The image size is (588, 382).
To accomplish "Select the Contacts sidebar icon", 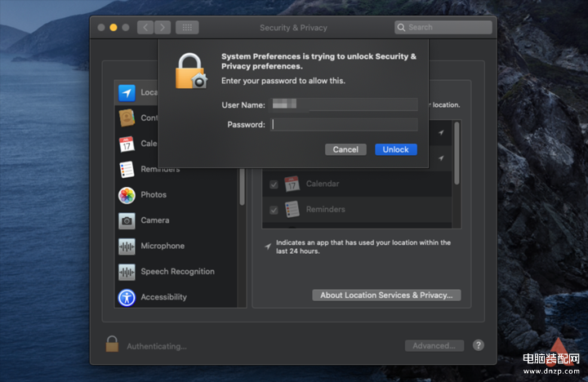I will [x=127, y=118].
